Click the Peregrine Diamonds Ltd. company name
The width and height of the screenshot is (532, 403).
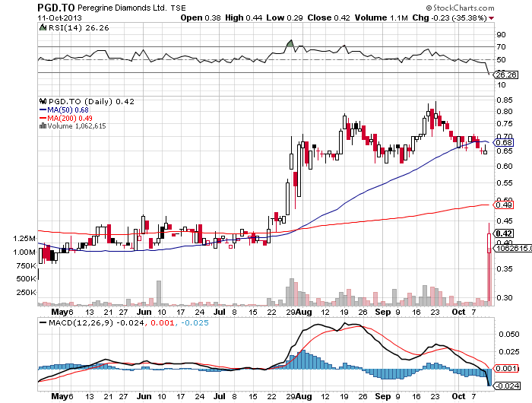click(122, 8)
